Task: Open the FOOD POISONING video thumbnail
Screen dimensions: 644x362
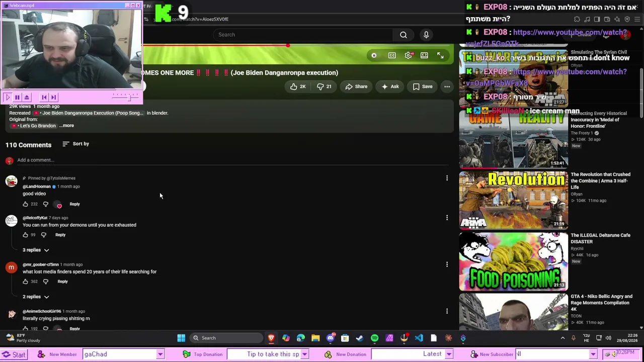Action: click(x=514, y=261)
